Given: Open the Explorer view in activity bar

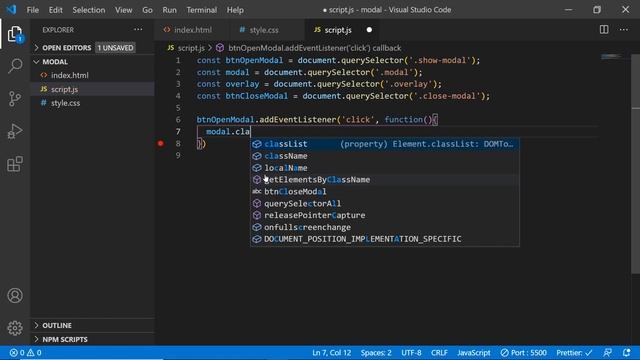Looking at the screenshot, I should tap(15, 34).
